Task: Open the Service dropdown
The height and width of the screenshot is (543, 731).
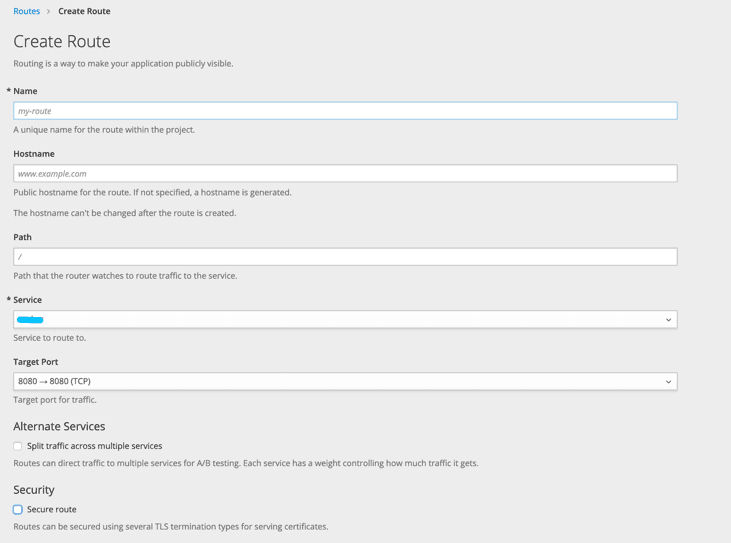Action: (x=345, y=319)
